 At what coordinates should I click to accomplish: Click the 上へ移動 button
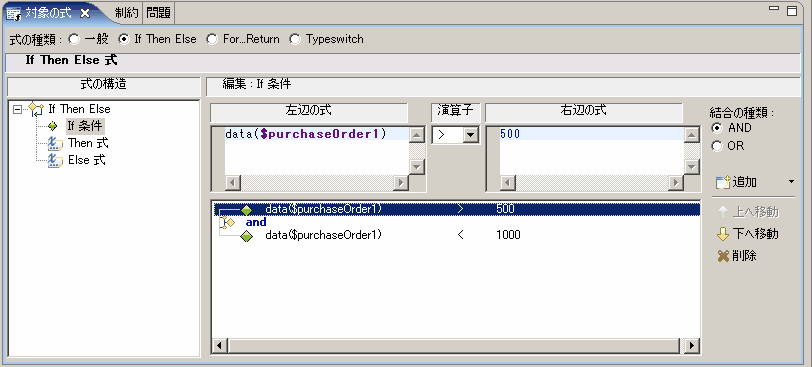[748, 212]
